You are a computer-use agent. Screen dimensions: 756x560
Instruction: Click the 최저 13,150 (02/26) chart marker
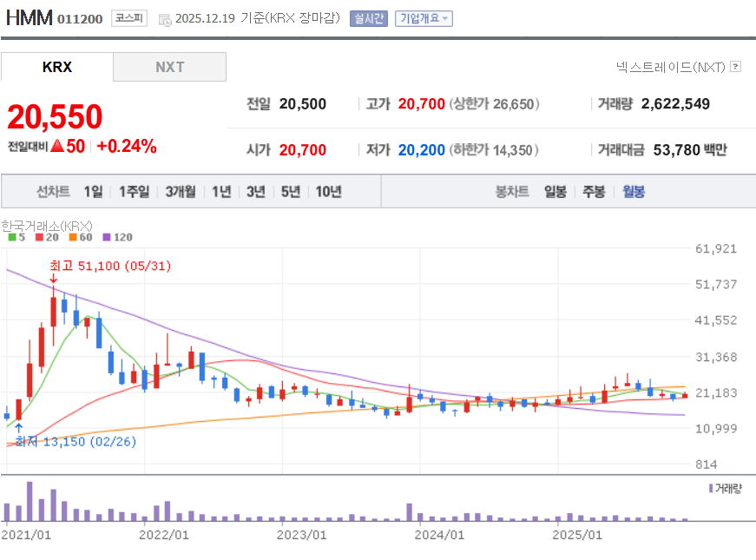tap(76, 441)
